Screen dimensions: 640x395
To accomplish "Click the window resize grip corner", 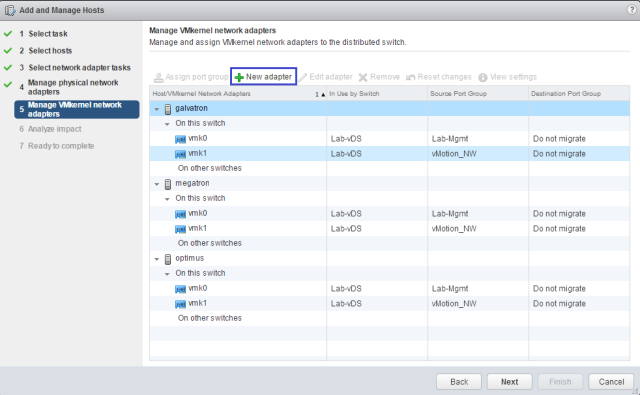I will 635,391.
